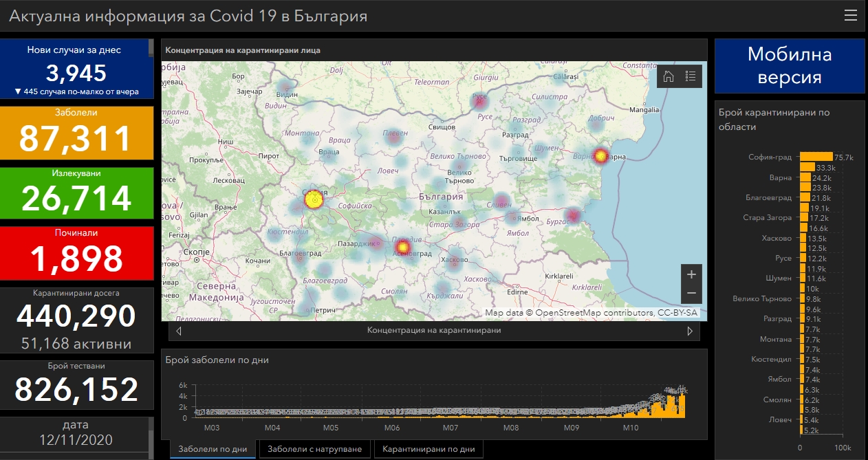Click the Varna hotspot on the map
868x460 pixels.
(x=601, y=156)
